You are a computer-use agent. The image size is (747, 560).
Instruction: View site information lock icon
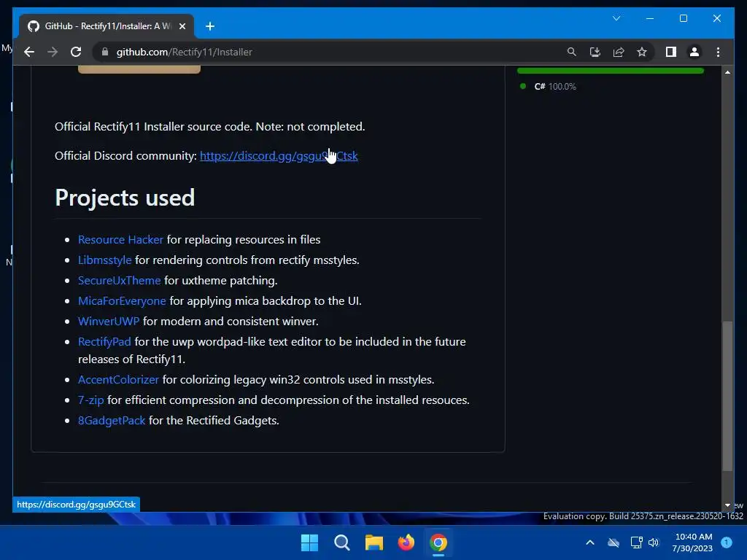(105, 52)
